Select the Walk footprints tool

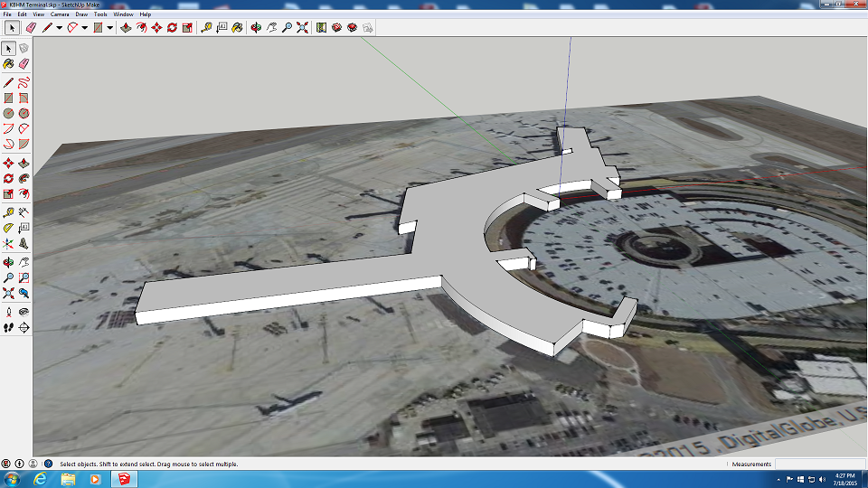[x=8, y=327]
